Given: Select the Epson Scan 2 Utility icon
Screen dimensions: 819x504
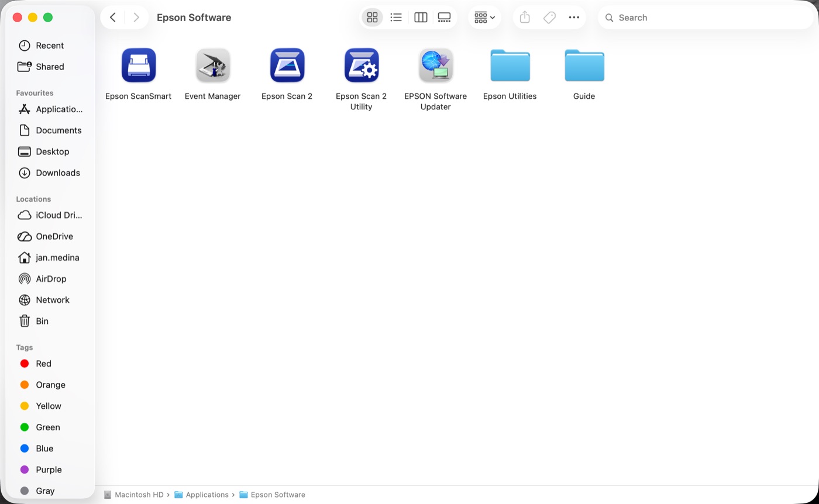Looking at the screenshot, I should (x=362, y=65).
